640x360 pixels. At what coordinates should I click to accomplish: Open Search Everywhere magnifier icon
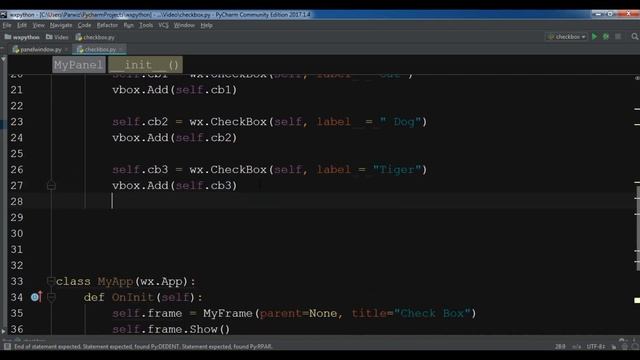click(x=635, y=37)
